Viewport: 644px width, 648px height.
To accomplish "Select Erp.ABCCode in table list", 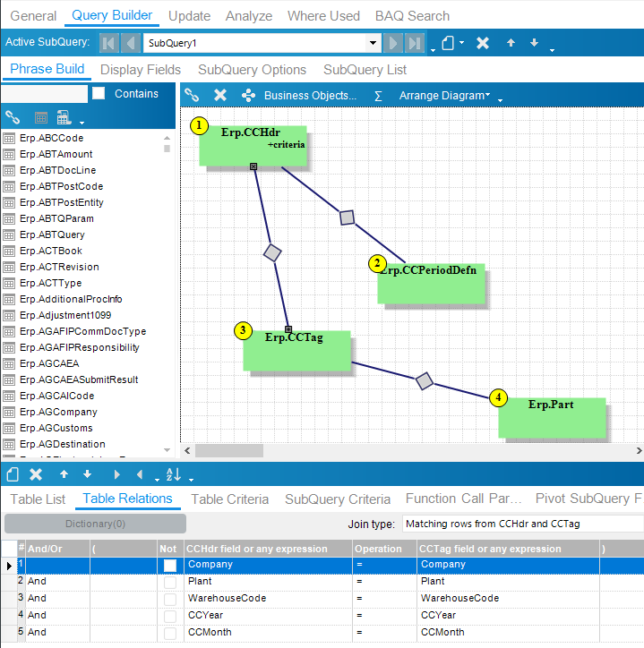I will (x=52, y=138).
